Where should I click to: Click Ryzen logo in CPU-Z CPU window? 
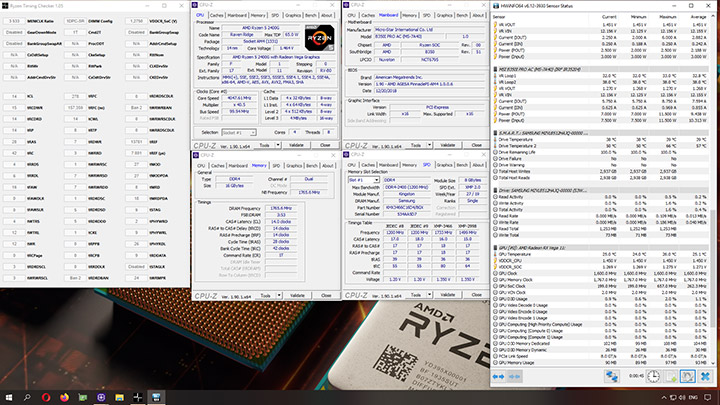coord(319,38)
